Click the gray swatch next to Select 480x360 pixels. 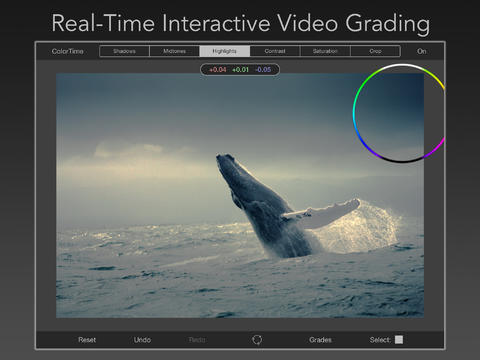pyautogui.click(x=399, y=340)
